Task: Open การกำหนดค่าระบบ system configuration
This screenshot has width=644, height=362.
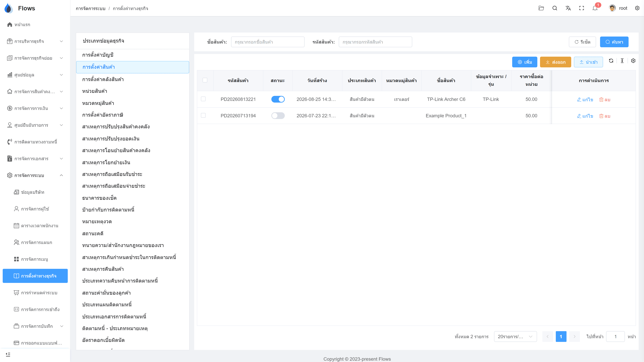Action: pyautogui.click(x=35, y=293)
